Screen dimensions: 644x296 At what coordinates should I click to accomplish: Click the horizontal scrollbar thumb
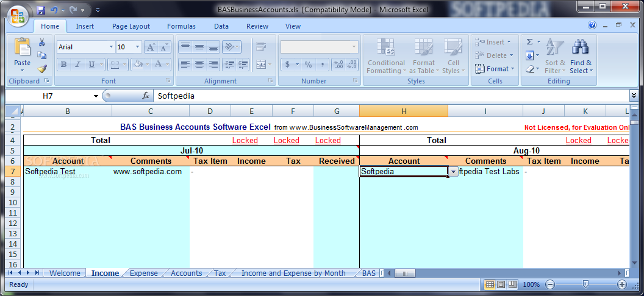[x=405, y=273]
